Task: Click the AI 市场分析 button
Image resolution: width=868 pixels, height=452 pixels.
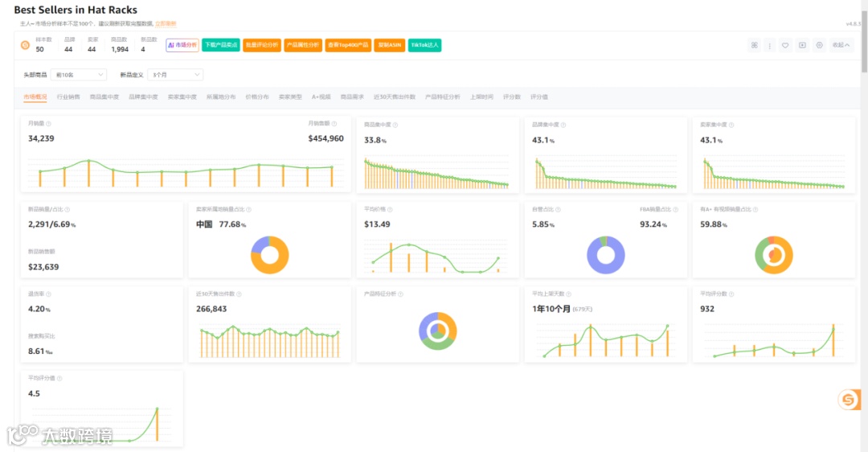Action: [182, 45]
